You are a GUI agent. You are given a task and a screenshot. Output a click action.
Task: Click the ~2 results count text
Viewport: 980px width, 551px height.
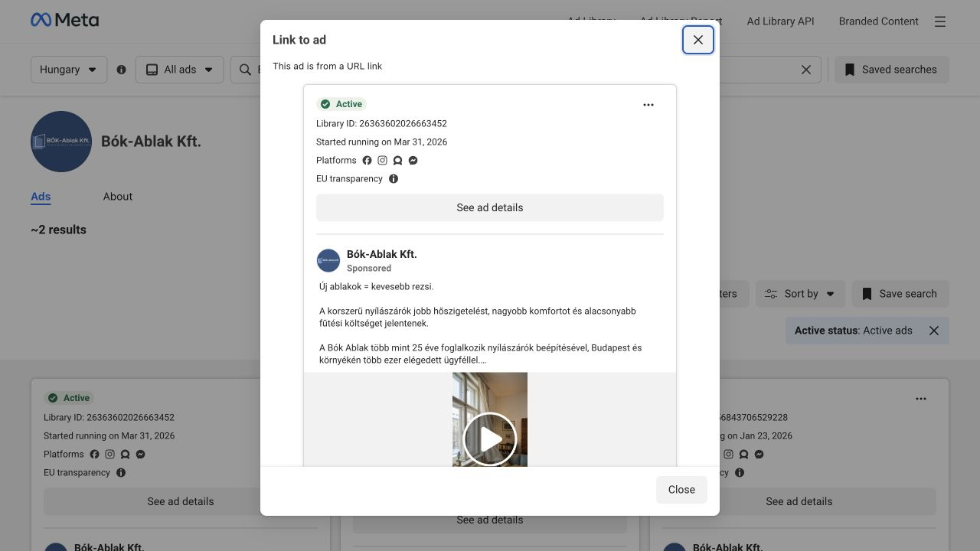tap(59, 230)
